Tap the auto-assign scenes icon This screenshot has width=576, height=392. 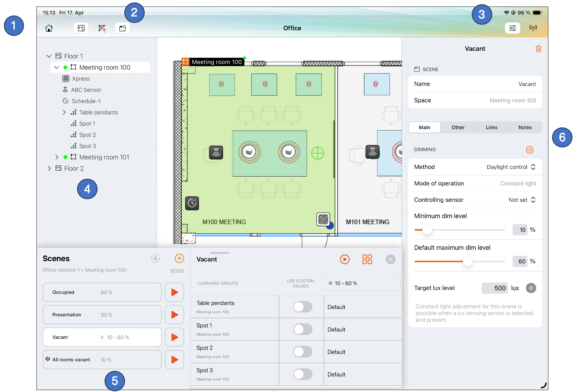pyautogui.click(x=156, y=259)
